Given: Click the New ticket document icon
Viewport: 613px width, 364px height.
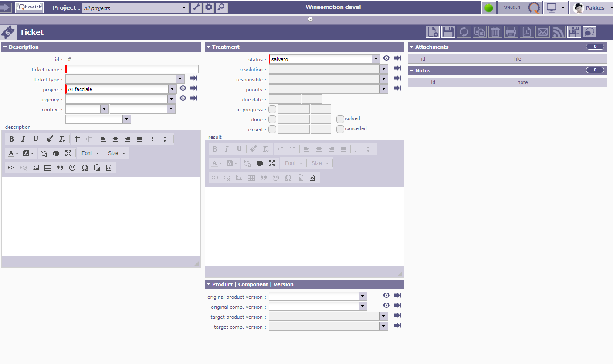Looking at the screenshot, I should (x=432, y=32).
